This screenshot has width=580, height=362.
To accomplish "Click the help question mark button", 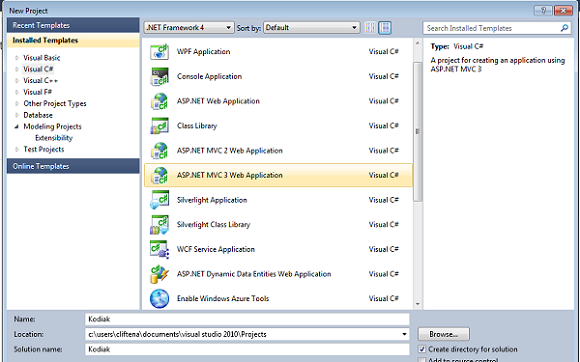I will [x=543, y=10].
